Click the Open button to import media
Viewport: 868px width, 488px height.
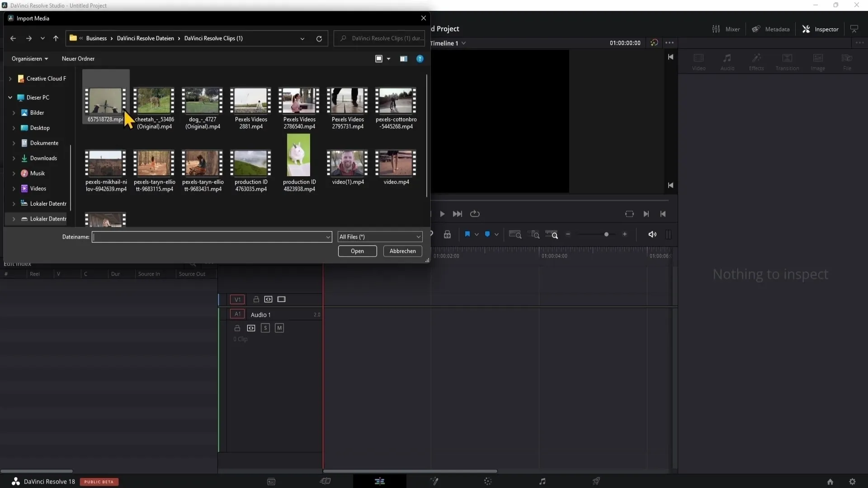(357, 250)
